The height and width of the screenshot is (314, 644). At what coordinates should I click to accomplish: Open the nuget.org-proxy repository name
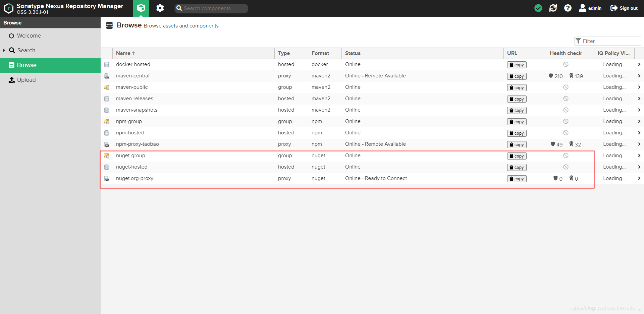[135, 178]
